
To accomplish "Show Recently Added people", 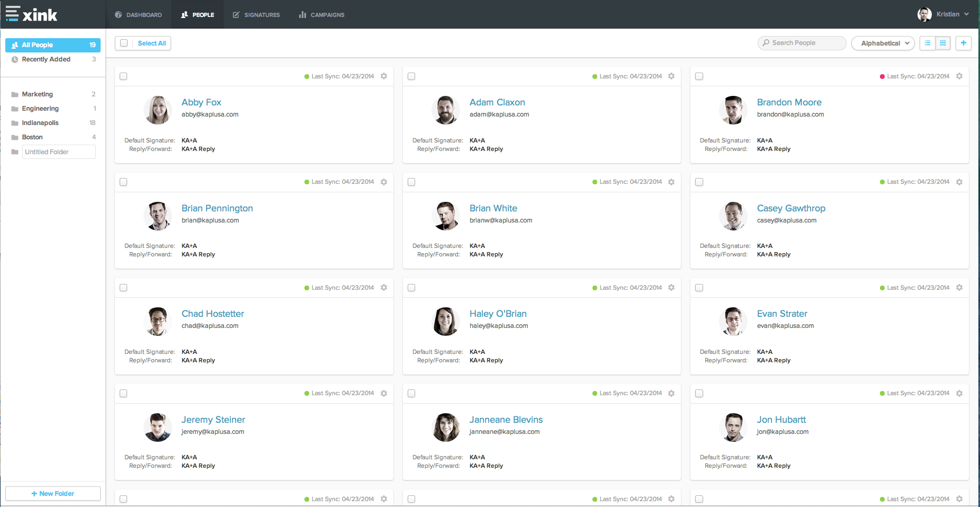I will pyautogui.click(x=53, y=59).
